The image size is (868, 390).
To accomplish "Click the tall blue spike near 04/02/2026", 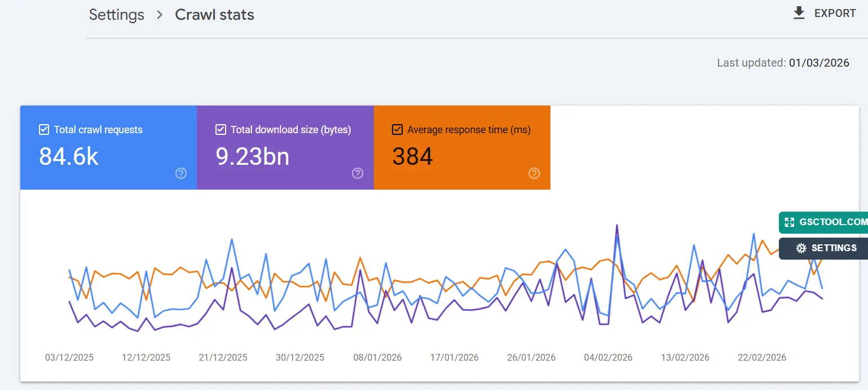I will 618,226.
